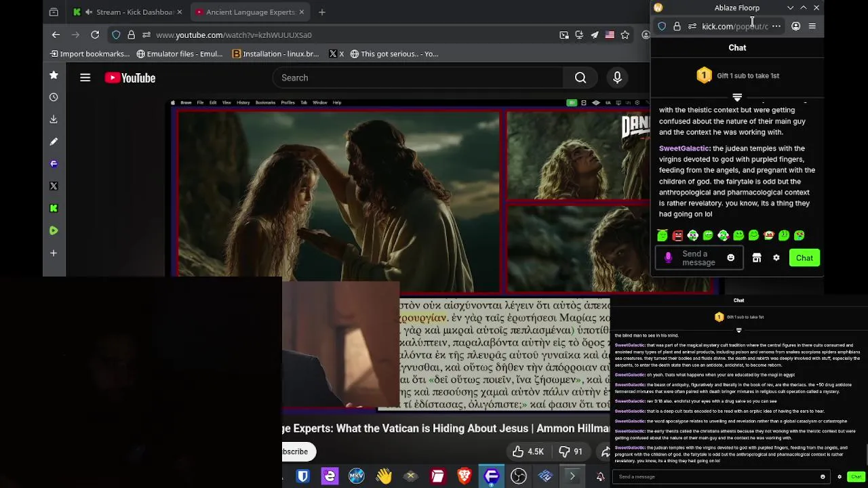Image resolution: width=868 pixels, height=488 pixels.
Task: Add a new sidebar panel
Action: click(x=54, y=253)
